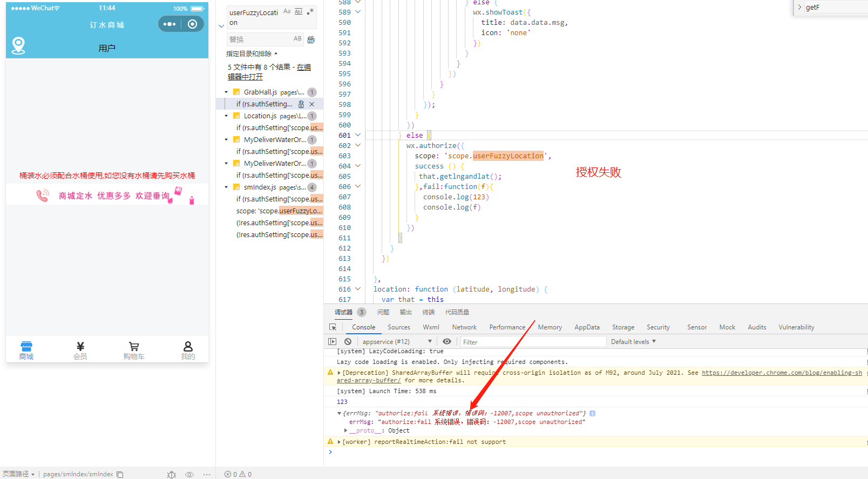
Task: Click the eye preview icon in status bar
Action: point(189,475)
